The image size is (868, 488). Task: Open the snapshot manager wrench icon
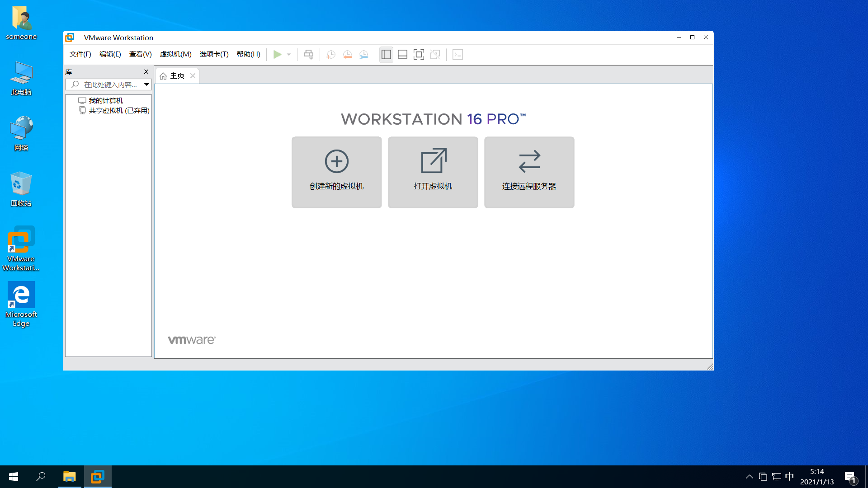tap(364, 55)
